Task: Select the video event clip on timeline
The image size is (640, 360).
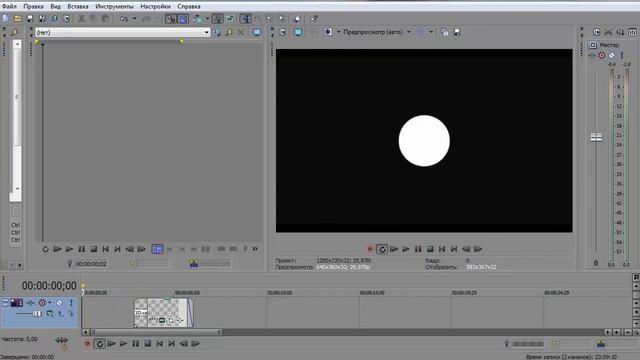Action: 164,313
